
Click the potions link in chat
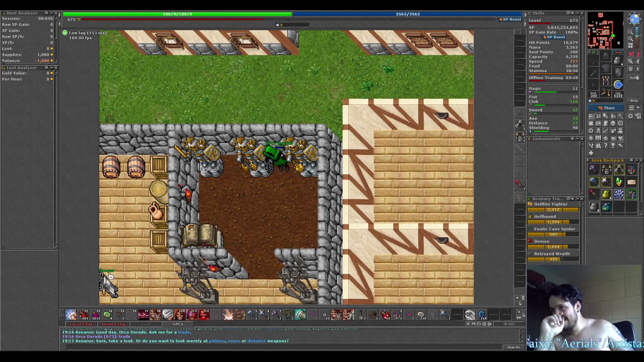(x=217, y=341)
